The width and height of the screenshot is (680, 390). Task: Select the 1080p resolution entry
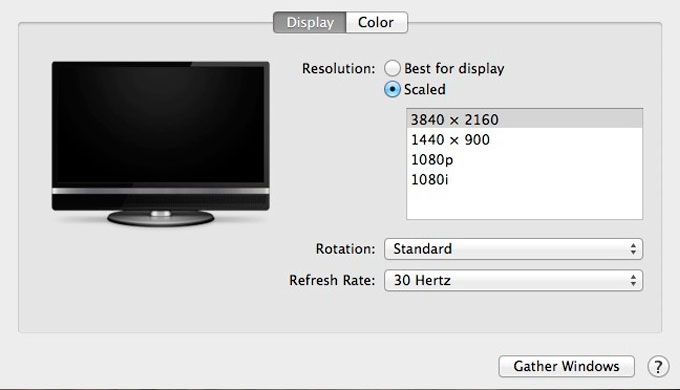click(524, 160)
